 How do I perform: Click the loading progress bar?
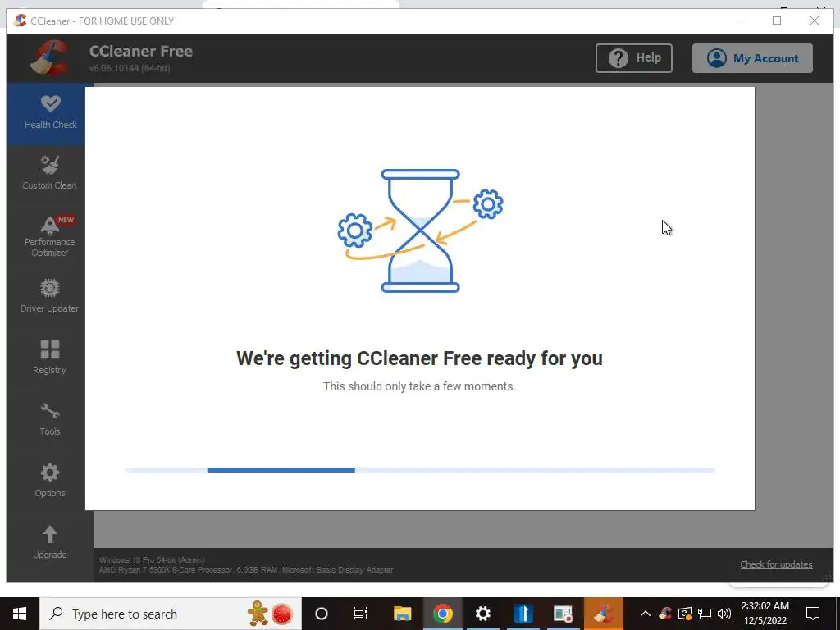point(419,470)
